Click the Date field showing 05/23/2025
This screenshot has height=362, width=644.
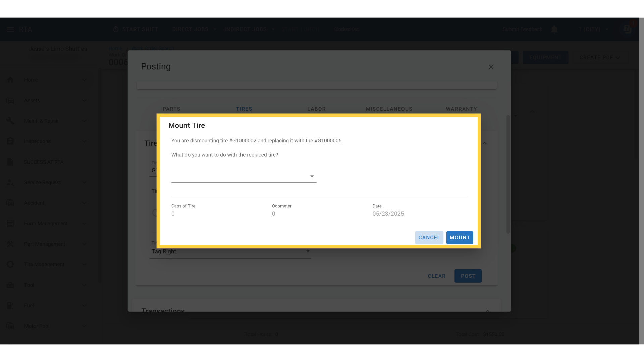coord(388,214)
